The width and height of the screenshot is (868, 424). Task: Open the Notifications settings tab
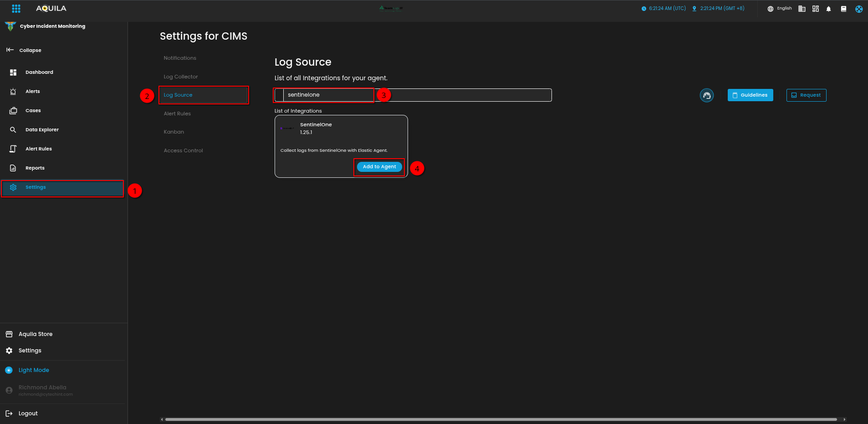click(x=180, y=58)
